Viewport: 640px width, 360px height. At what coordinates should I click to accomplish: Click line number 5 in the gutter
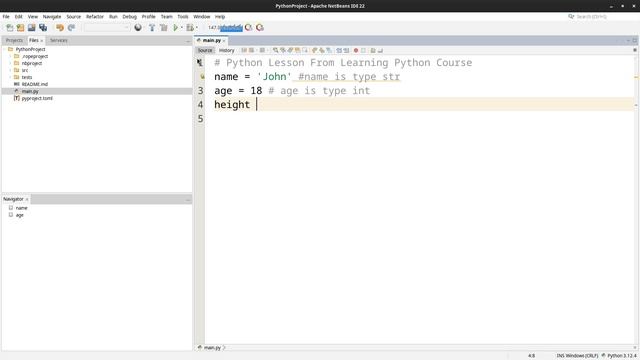(200, 118)
